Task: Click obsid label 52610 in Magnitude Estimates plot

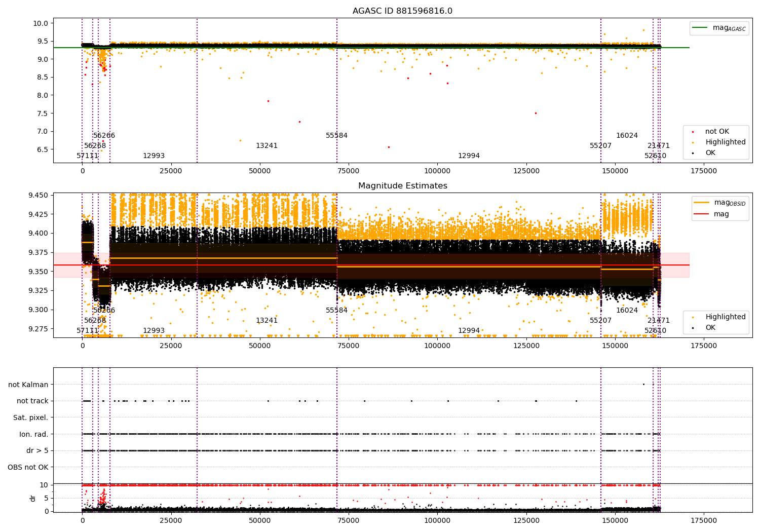Action: 655,331
